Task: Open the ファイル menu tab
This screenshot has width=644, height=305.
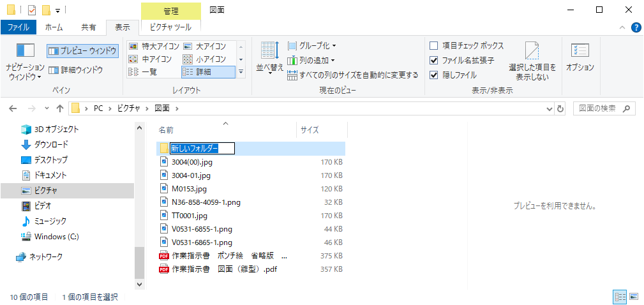Action: [19, 27]
